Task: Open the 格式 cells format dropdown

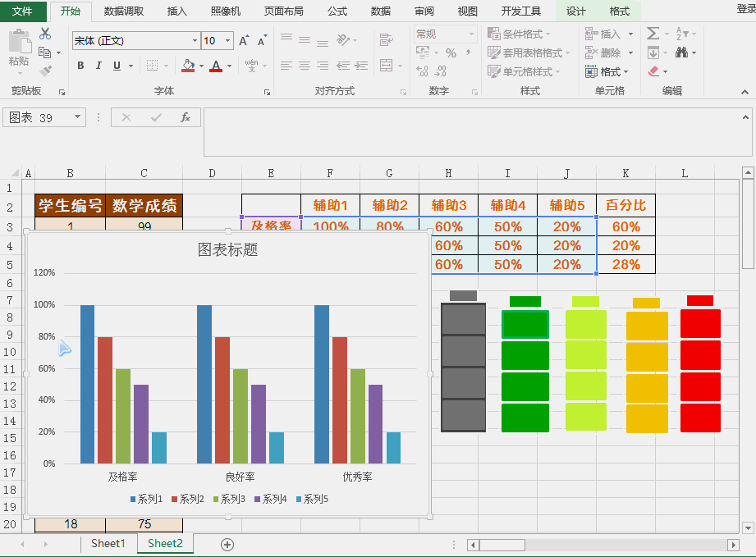Action: coord(607,72)
